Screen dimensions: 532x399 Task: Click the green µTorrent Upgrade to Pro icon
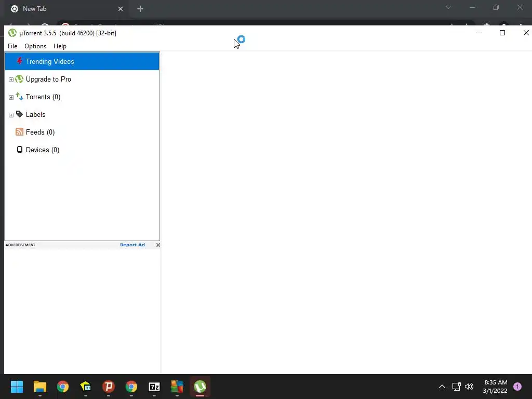tap(19, 79)
